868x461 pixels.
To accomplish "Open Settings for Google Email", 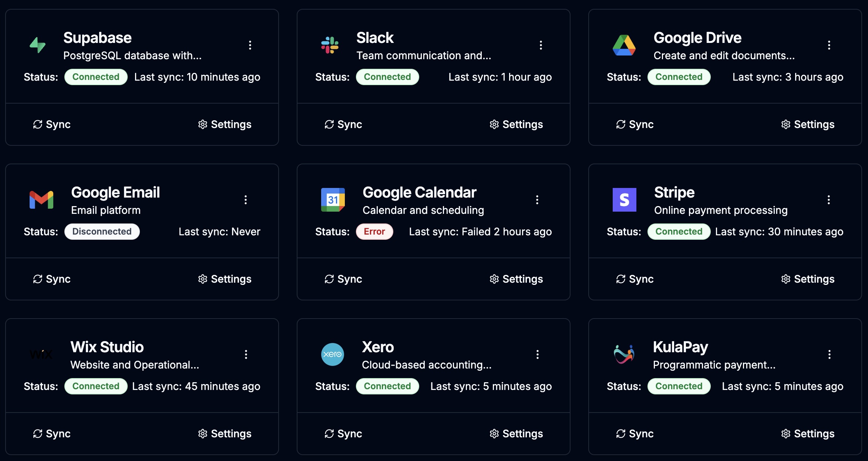I will (225, 279).
